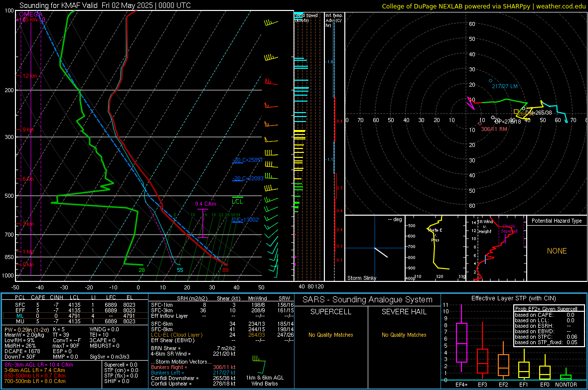Screen dimensions: 588x390
Task: Click the '-20 C=22093'' level label
Action: [248, 178]
